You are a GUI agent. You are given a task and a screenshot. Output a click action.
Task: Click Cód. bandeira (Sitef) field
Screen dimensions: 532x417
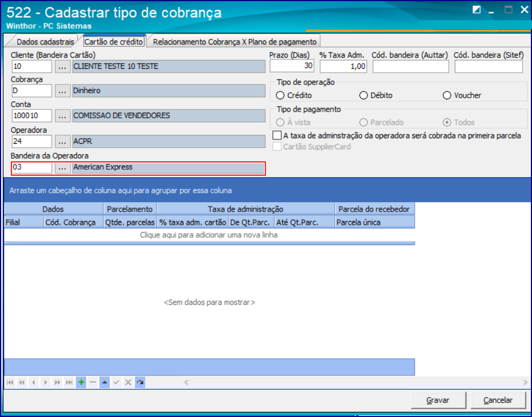pos(489,67)
